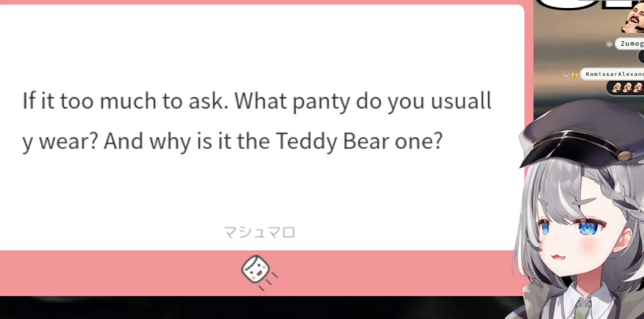
Task: Click the white outlined sticker at top right
Action: 590,5
